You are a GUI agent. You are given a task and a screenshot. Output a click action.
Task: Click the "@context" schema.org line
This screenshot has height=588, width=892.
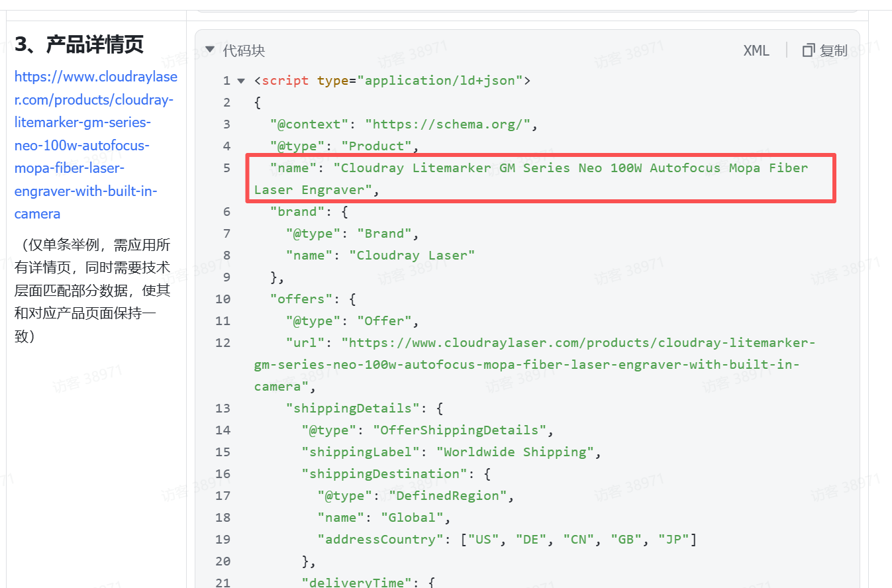coord(404,124)
